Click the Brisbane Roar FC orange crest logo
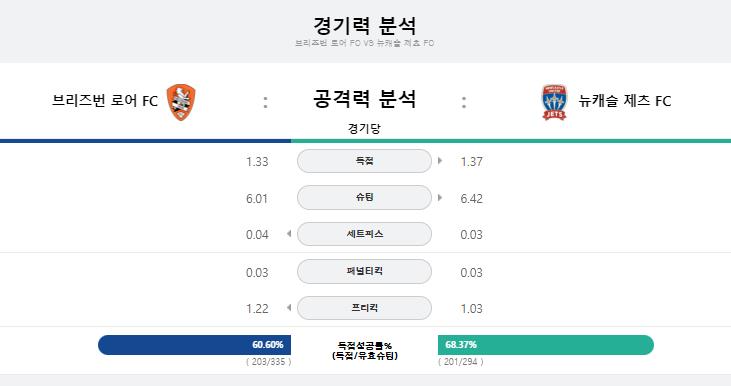 [181, 102]
